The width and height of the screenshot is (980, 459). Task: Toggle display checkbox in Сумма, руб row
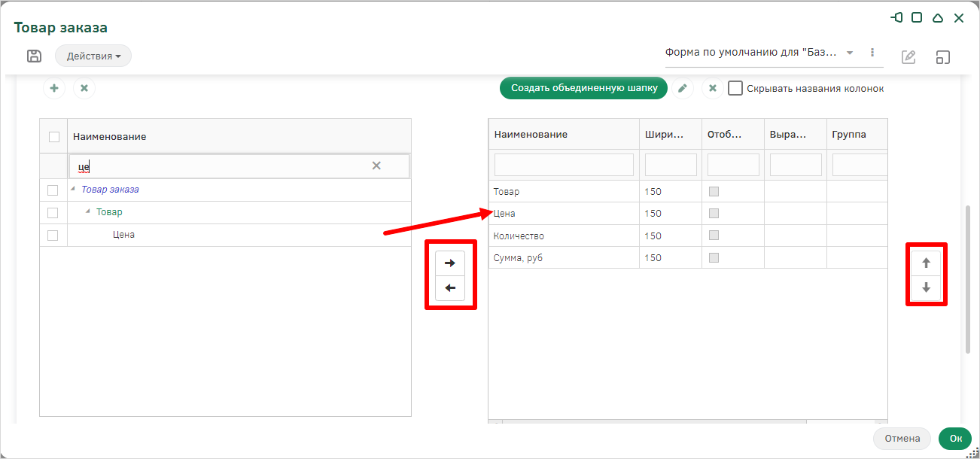(x=714, y=257)
